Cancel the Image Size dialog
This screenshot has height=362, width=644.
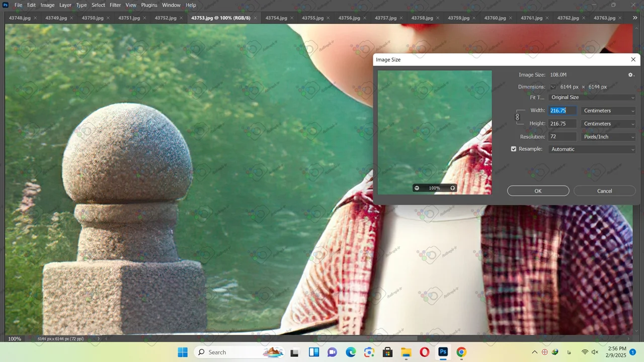(604, 191)
